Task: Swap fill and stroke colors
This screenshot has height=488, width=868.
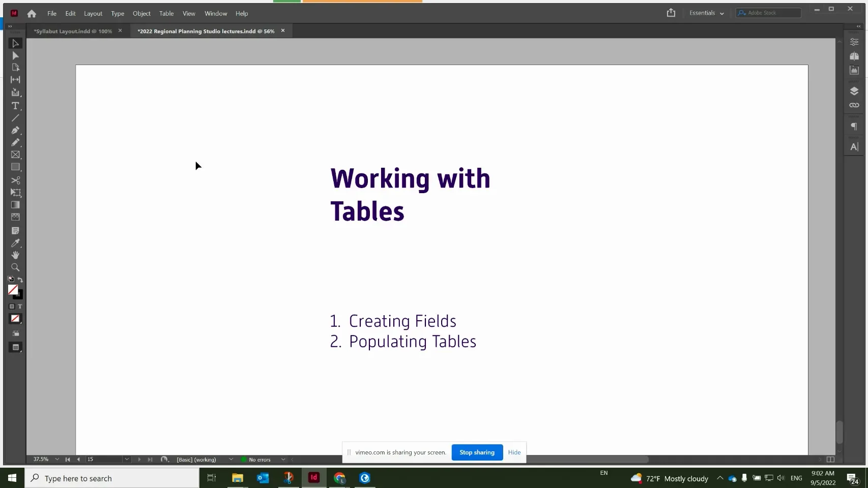Action: tap(20, 280)
